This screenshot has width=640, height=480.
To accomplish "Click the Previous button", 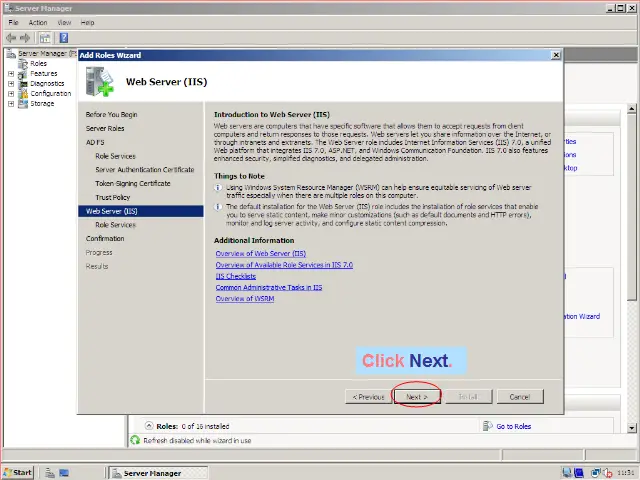I will click(x=368, y=397).
